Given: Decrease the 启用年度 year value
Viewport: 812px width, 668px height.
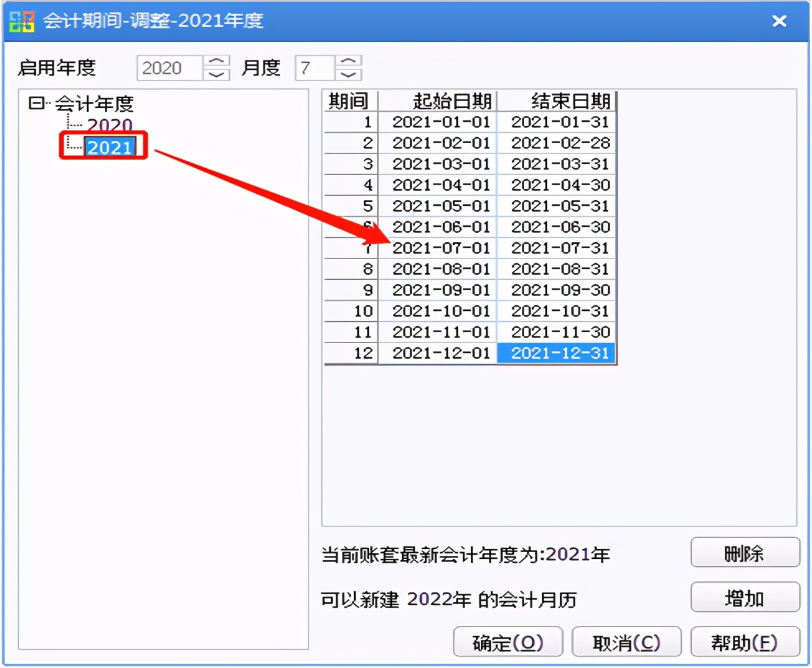Looking at the screenshot, I should pyautogui.click(x=216, y=74).
